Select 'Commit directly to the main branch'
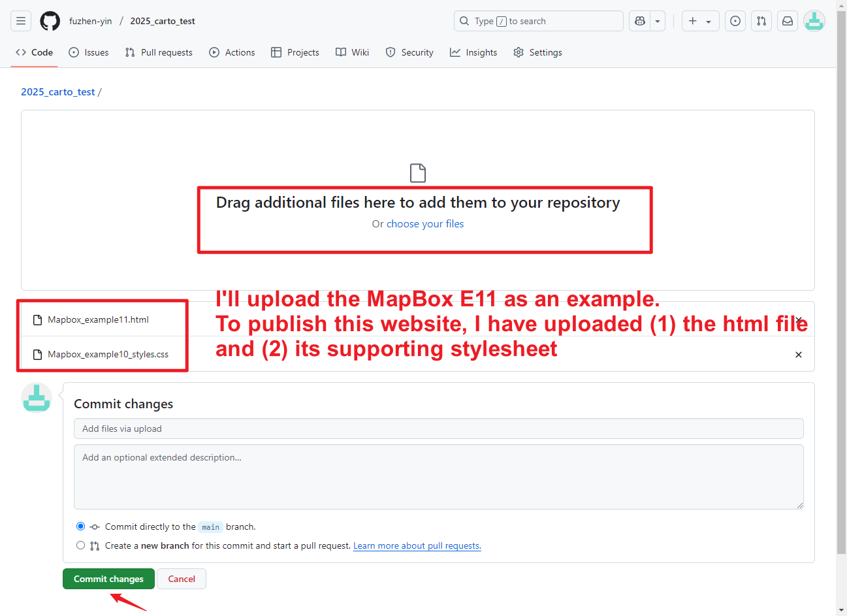847x616 pixels. tap(80, 526)
